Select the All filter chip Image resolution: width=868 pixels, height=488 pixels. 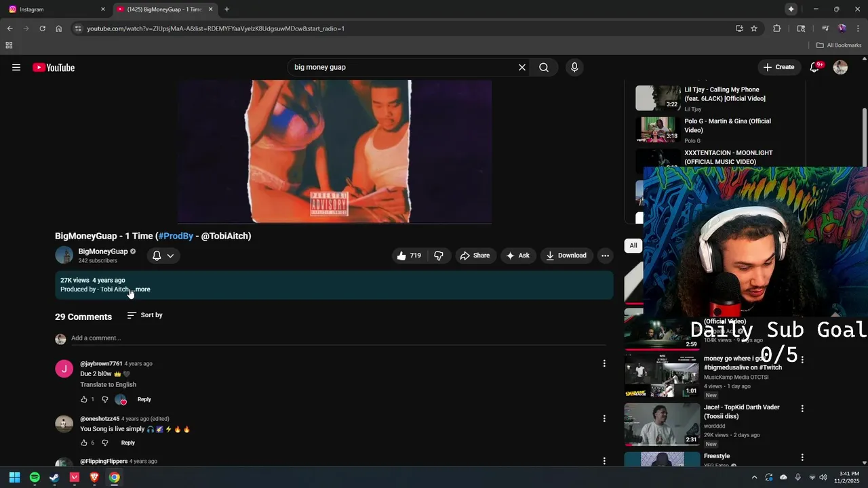click(x=633, y=246)
